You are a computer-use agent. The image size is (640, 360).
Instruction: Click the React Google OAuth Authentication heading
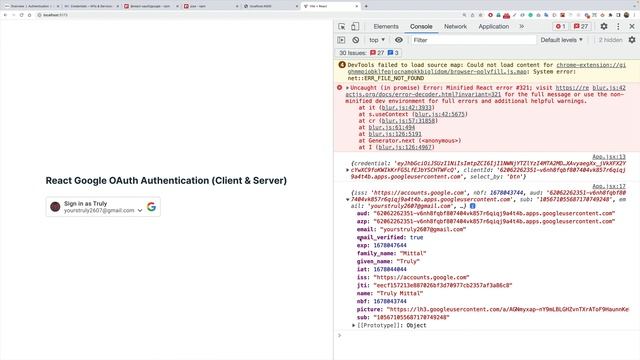166,180
